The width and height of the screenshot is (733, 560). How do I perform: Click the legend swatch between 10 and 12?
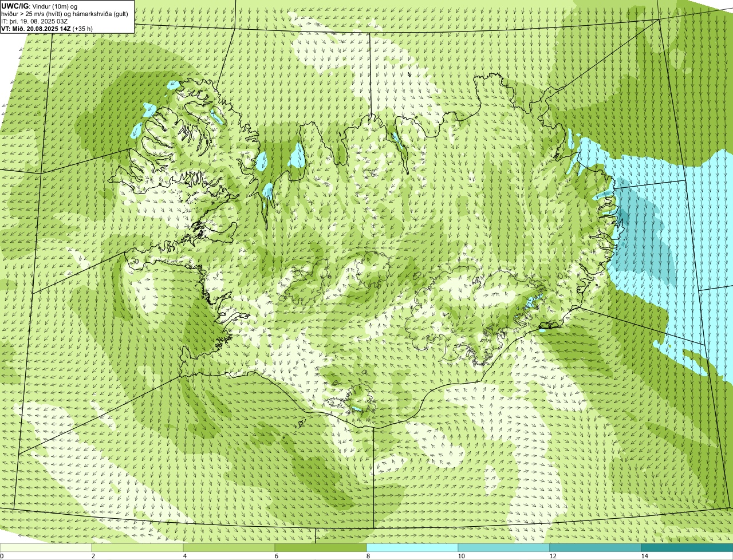pos(504,548)
